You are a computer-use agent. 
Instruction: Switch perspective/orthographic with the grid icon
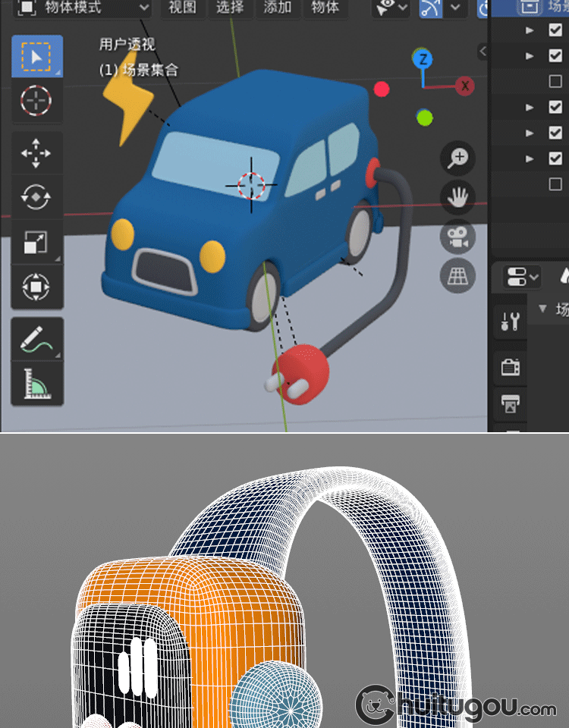pyautogui.click(x=458, y=276)
